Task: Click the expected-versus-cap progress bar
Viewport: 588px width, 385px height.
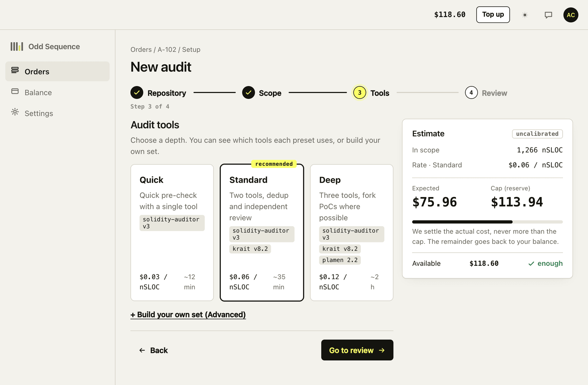Action: click(487, 222)
